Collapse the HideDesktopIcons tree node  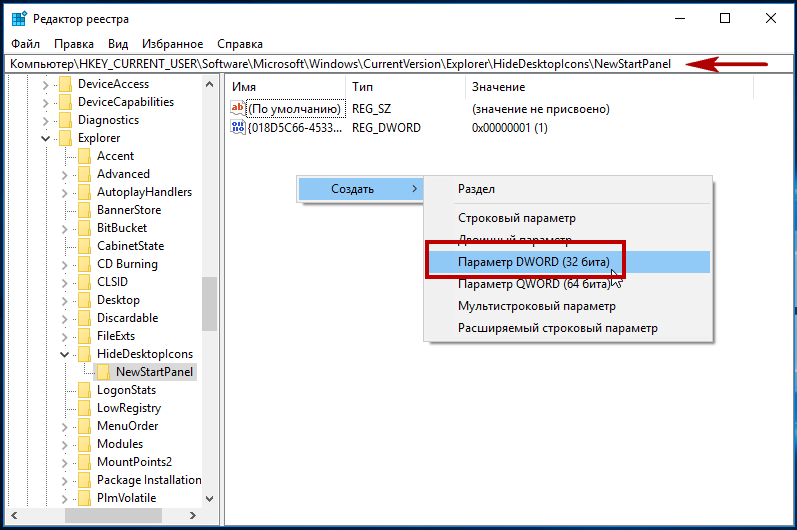[64, 354]
